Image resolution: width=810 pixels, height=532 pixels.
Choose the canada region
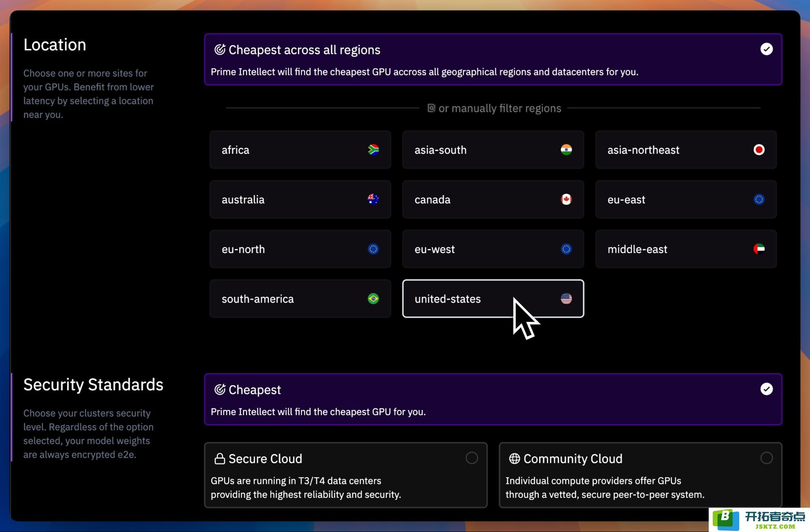(493, 199)
